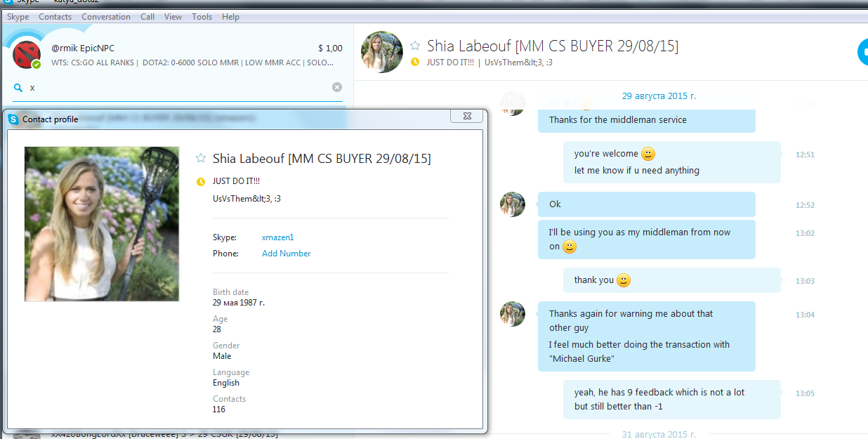Open the Conversation menu
This screenshot has width=868, height=439.
click(x=106, y=17)
